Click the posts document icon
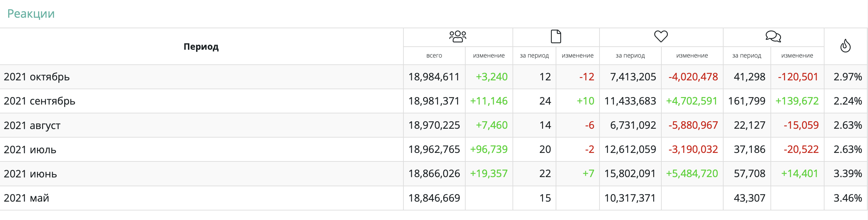Image resolution: width=868 pixels, height=220 pixels. [x=556, y=36]
